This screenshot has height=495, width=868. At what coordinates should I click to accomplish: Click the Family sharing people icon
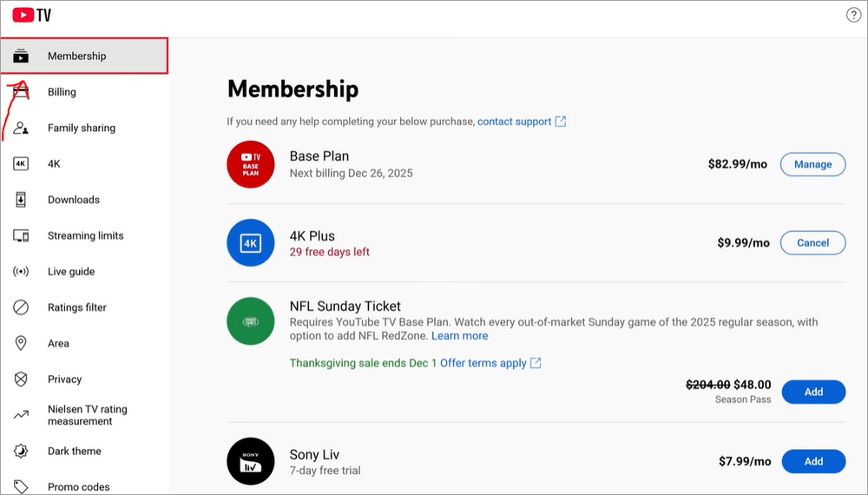click(x=21, y=128)
